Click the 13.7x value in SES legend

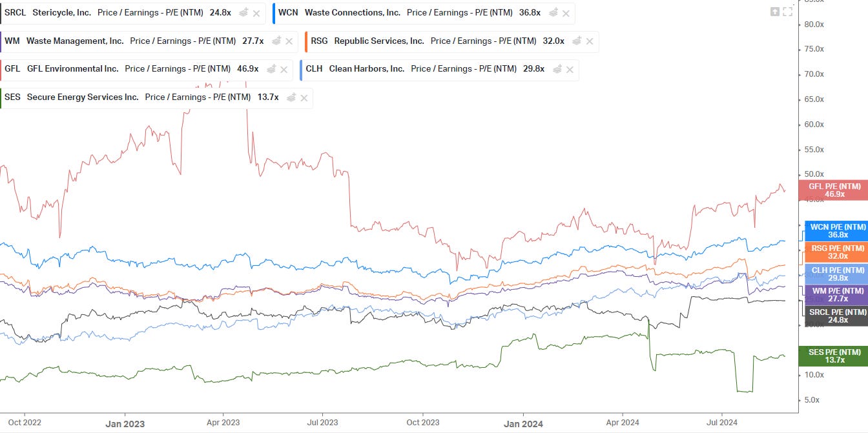(268, 97)
